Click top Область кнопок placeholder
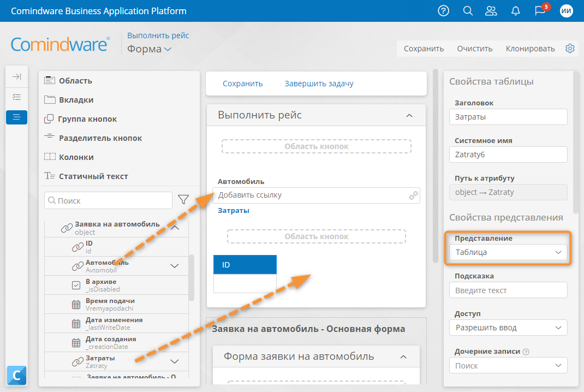The image size is (584, 392). [x=316, y=146]
